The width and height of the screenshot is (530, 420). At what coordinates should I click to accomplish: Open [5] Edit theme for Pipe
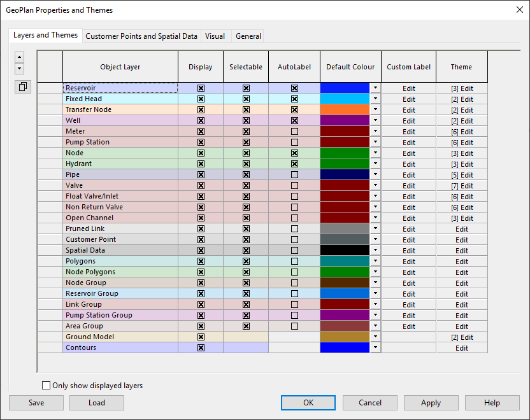tap(462, 175)
